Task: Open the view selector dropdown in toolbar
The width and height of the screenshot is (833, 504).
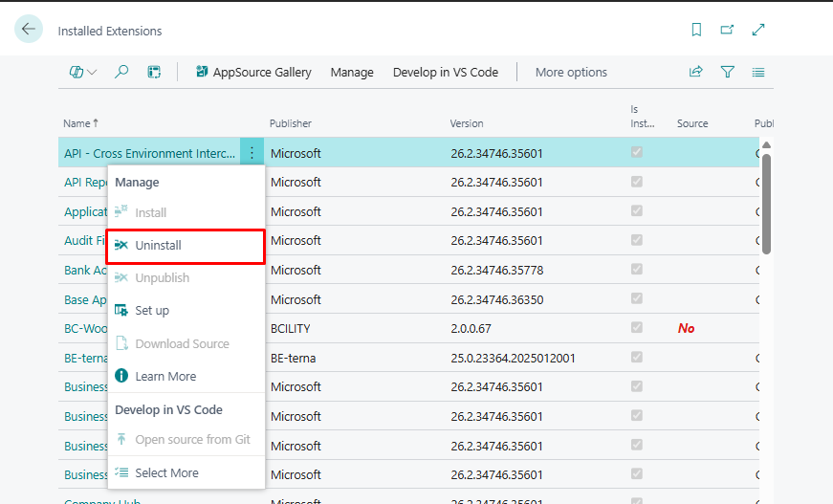Action: click(x=83, y=72)
